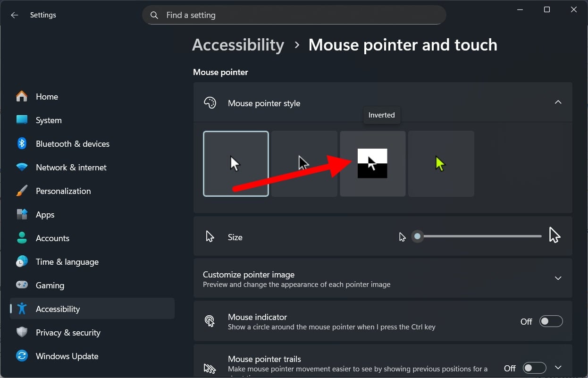Viewport: 588px width, 378px height.
Task: Select the Inverted mouse pointer style
Action: tap(372, 164)
